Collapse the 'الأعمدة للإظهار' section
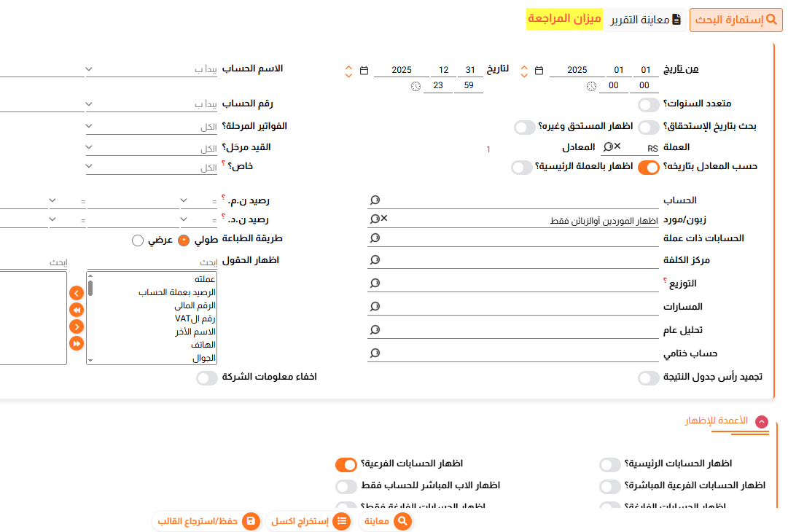The width and height of the screenshot is (788, 532). point(761,422)
